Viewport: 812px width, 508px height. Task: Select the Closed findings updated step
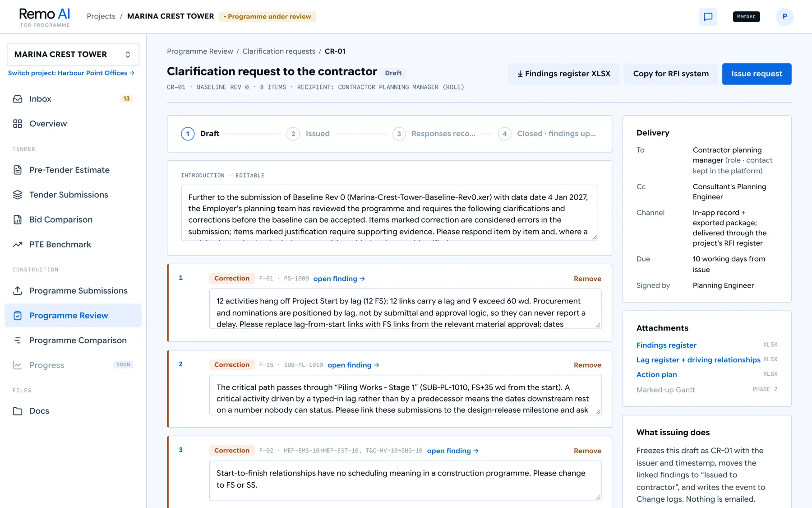coord(547,134)
